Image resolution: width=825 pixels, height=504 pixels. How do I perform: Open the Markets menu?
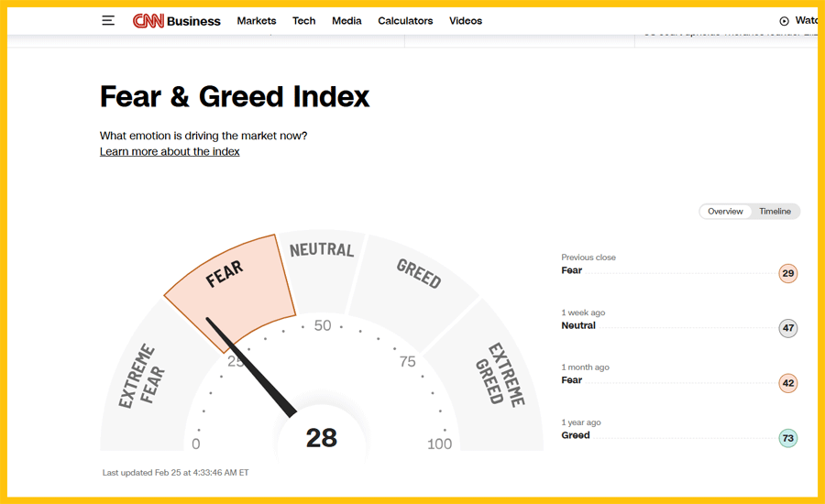[256, 20]
